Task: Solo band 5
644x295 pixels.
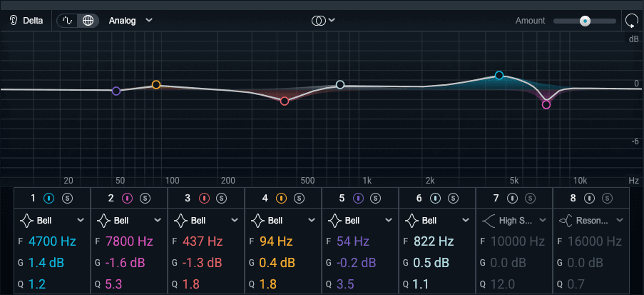Action: 376,199
